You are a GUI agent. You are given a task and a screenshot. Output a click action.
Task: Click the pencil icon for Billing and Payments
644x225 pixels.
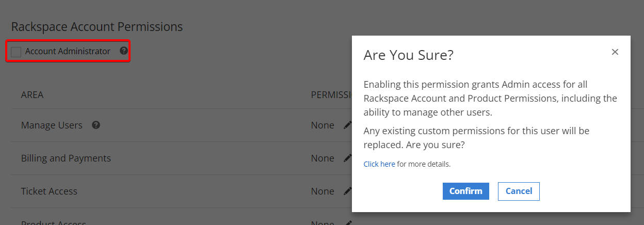click(x=348, y=158)
